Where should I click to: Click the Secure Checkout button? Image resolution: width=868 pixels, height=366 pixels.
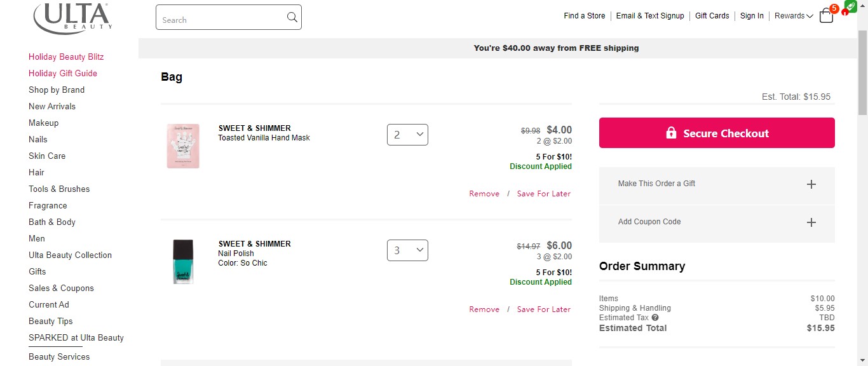pos(717,133)
